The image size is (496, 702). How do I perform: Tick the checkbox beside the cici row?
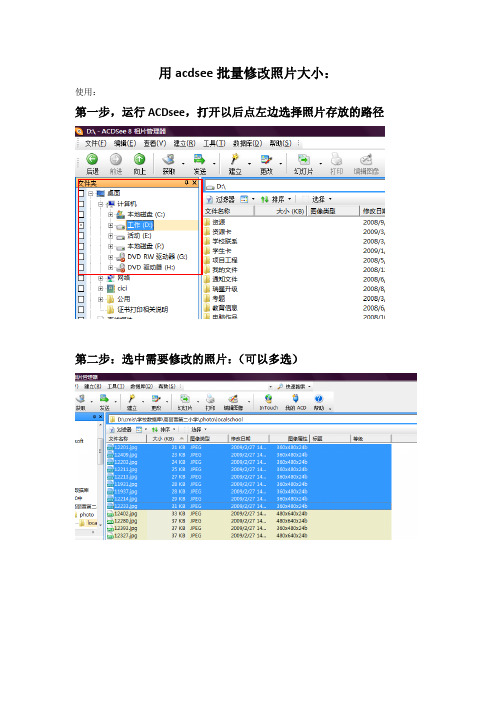pos(81,288)
